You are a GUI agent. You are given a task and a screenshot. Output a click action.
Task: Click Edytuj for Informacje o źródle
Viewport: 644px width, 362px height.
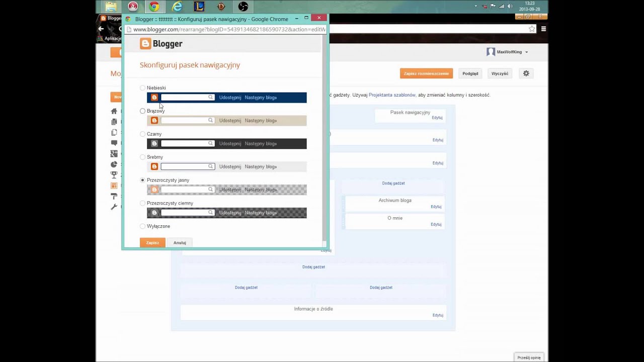point(437,315)
